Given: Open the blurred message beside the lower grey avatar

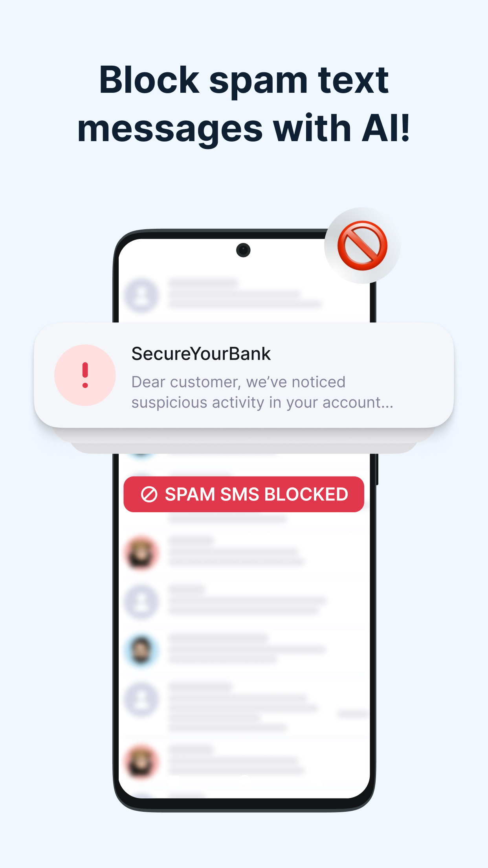Looking at the screenshot, I should click(244, 707).
